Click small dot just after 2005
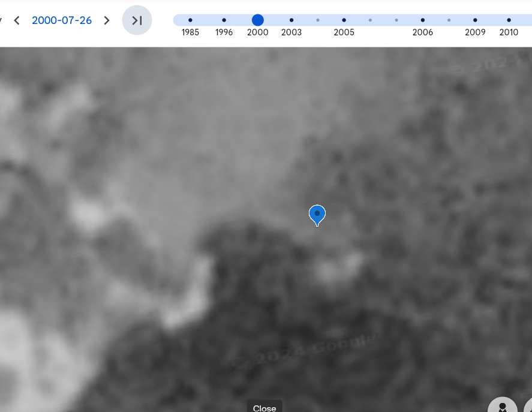Screen dimensions: 532x412 [370, 20]
